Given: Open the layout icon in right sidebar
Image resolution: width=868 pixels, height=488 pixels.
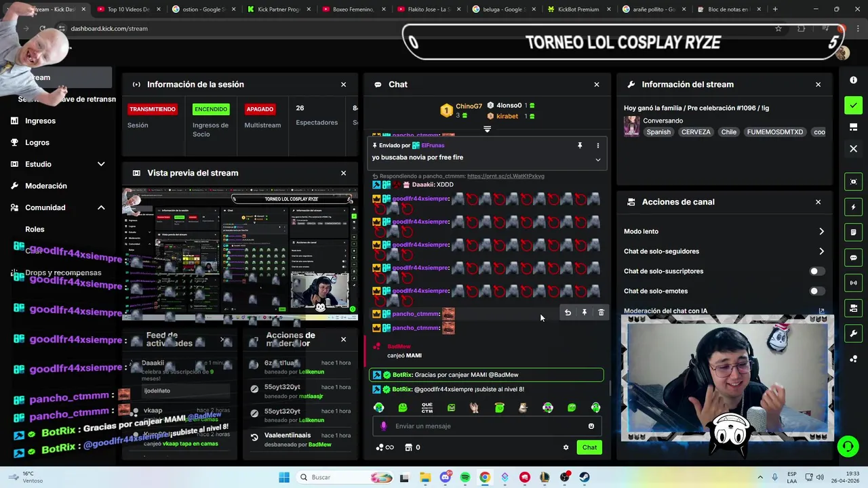Looking at the screenshot, I should click(853, 127).
